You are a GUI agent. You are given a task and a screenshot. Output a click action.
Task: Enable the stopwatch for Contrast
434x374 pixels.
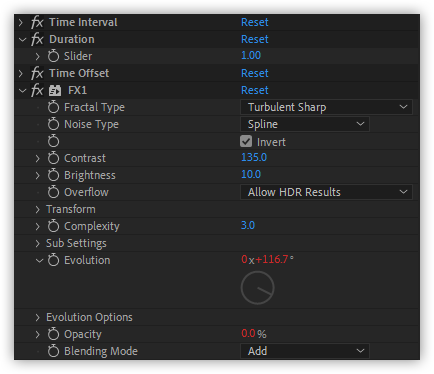click(x=53, y=158)
